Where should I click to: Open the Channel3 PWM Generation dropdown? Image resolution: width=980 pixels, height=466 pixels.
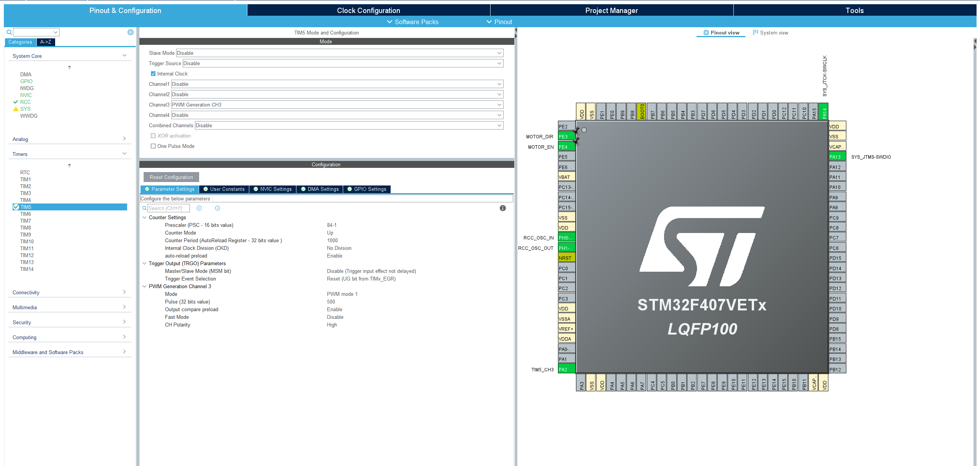[x=337, y=105]
